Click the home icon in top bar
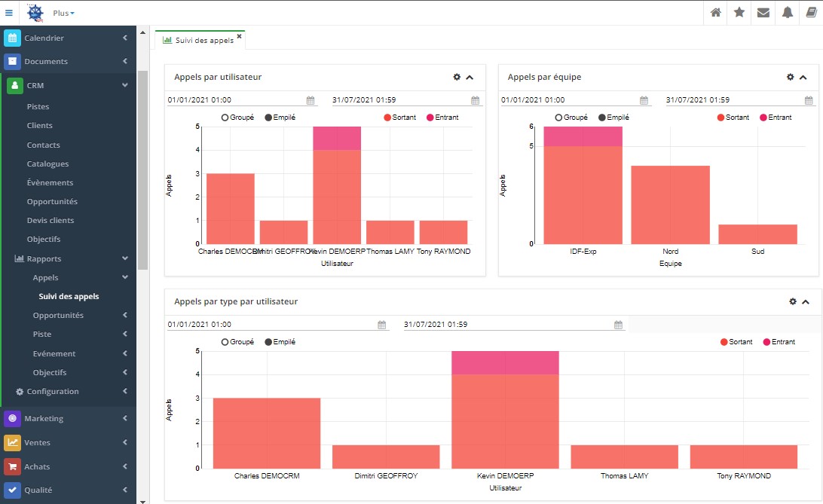Viewport: 823px width, 504px height. (716, 13)
